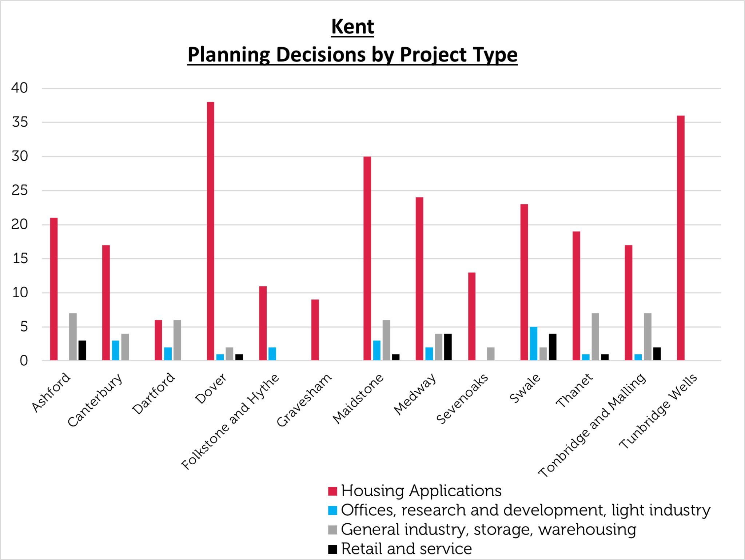Select the black Retail and service legend marker

click(x=332, y=549)
